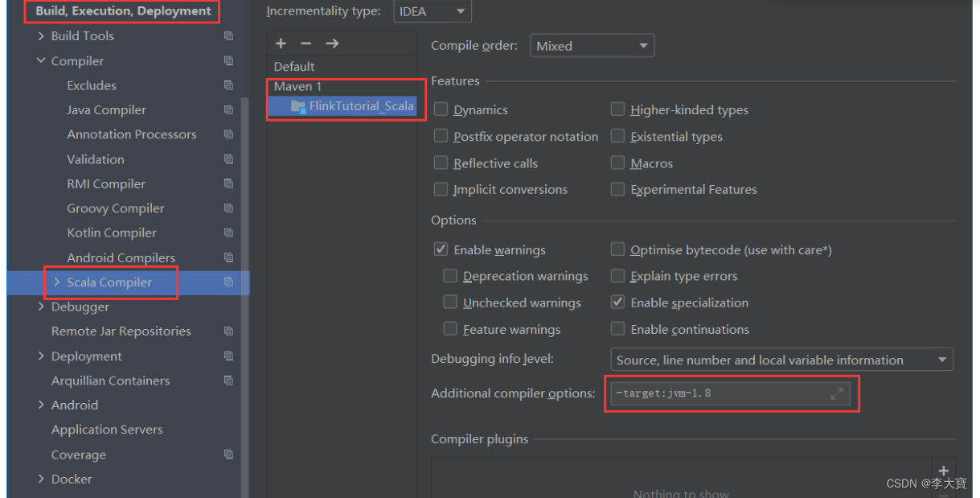
Task: Change Compile order via Mixed dropdown
Action: (592, 45)
